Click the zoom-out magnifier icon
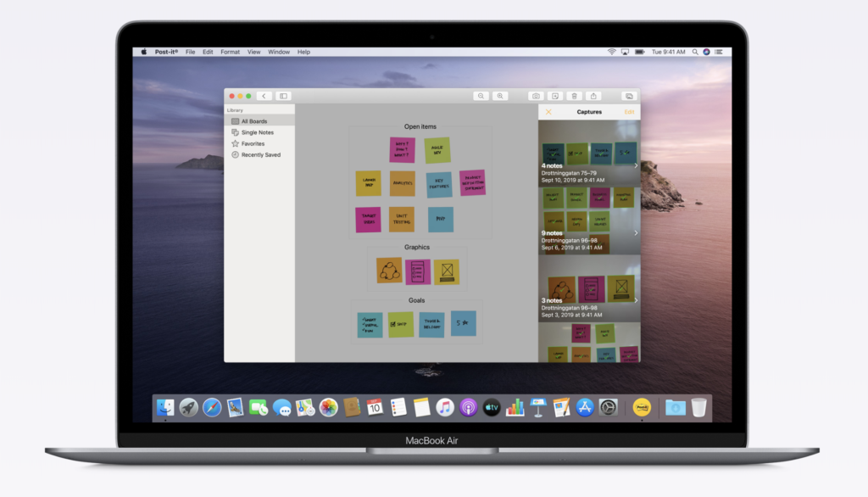 point(481,96)
